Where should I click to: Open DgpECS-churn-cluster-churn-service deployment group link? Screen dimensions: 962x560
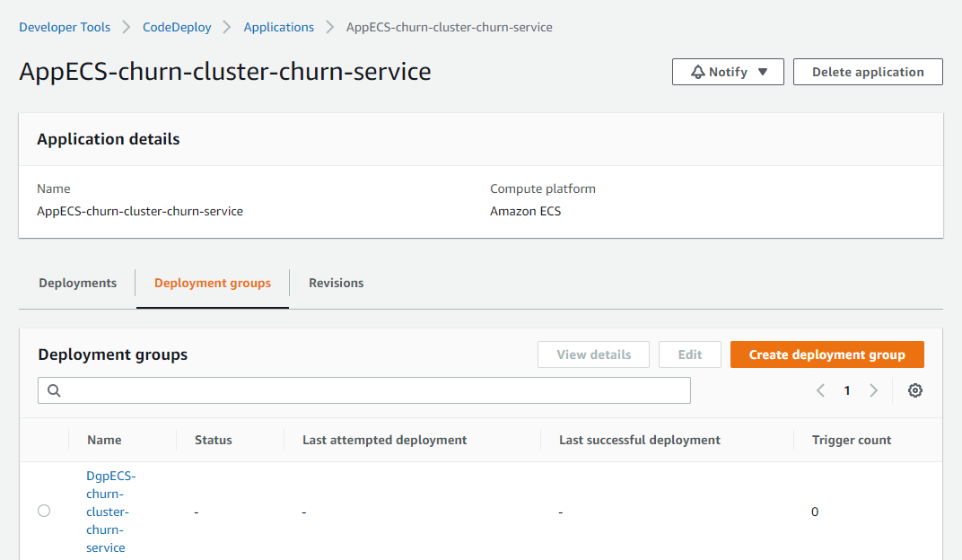click(111, 512)
